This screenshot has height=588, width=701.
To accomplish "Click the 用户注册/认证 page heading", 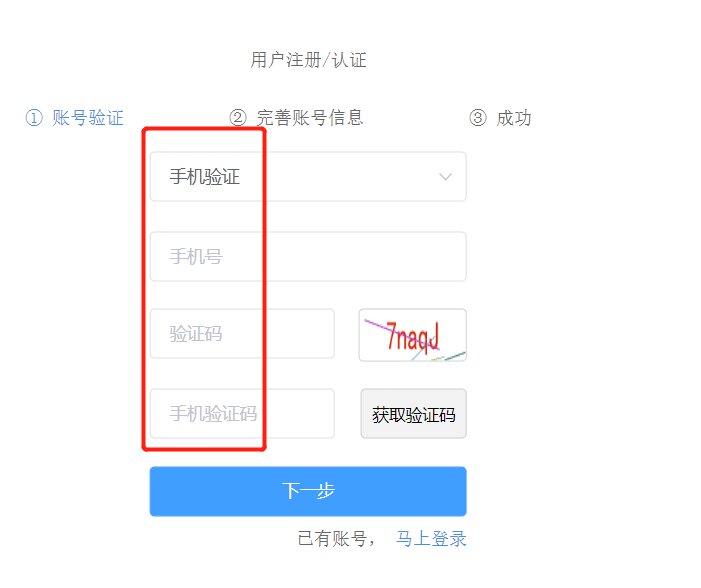I will click(308, 60).
